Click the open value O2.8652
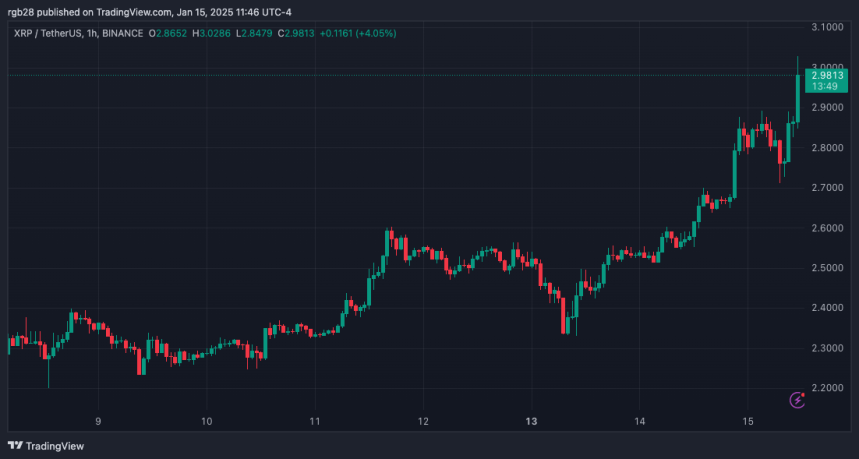This screenshot has width=859, height=459. coord(168,33)
